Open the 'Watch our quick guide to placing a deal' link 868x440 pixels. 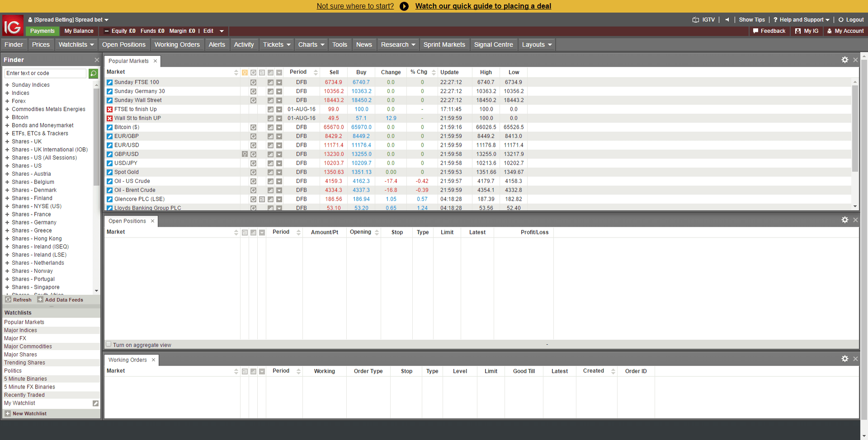(483, 6)
